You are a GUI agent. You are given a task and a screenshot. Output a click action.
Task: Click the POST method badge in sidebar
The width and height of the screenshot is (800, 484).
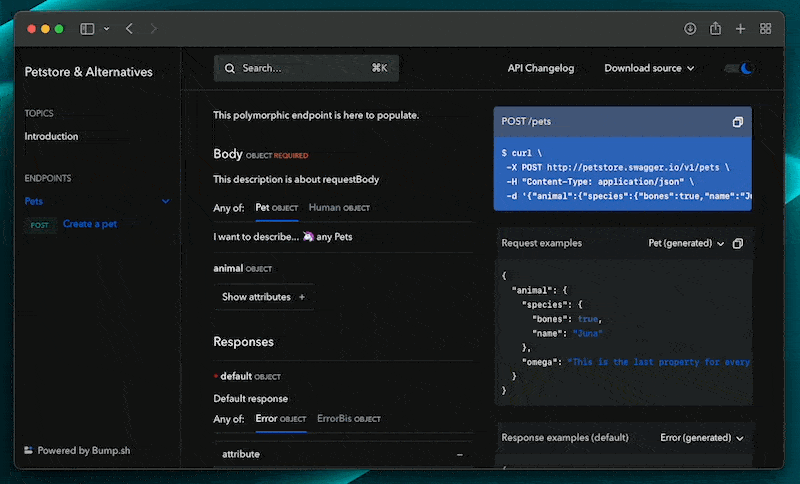point(40,225)
